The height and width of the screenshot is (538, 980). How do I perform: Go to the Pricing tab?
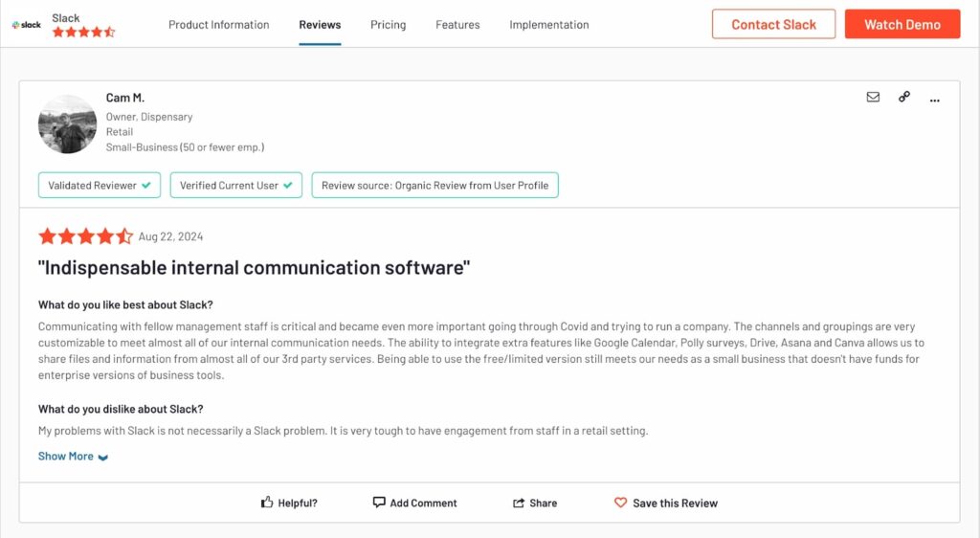[389, 24]
